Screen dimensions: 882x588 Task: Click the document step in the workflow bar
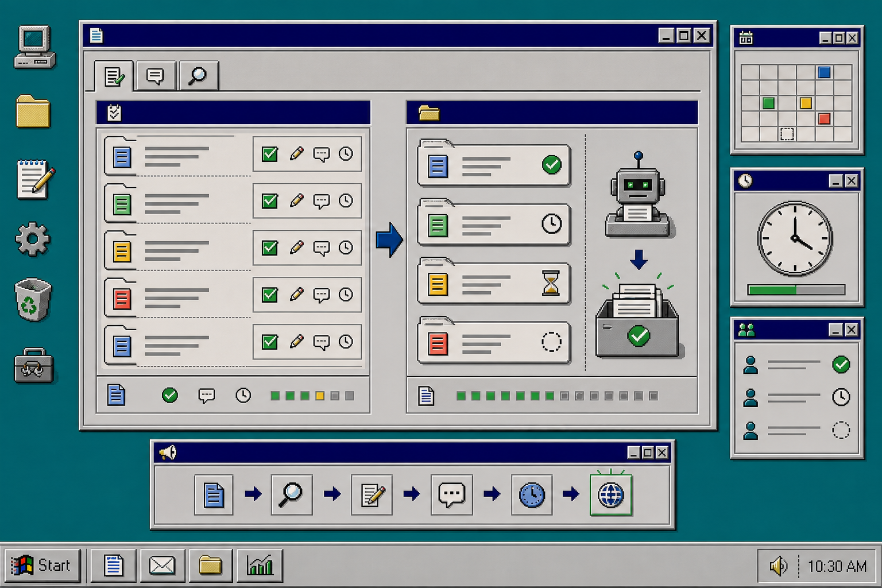point(214,494)
